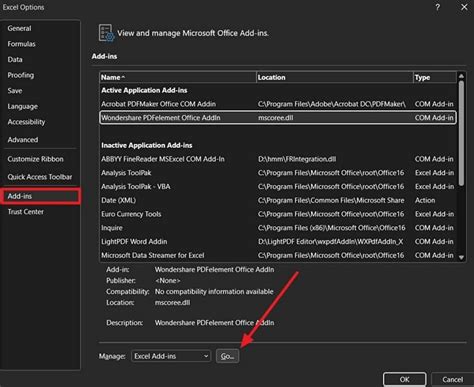Click the Location column header
Screen dimensions: 474x387
(x=335, y=77)
